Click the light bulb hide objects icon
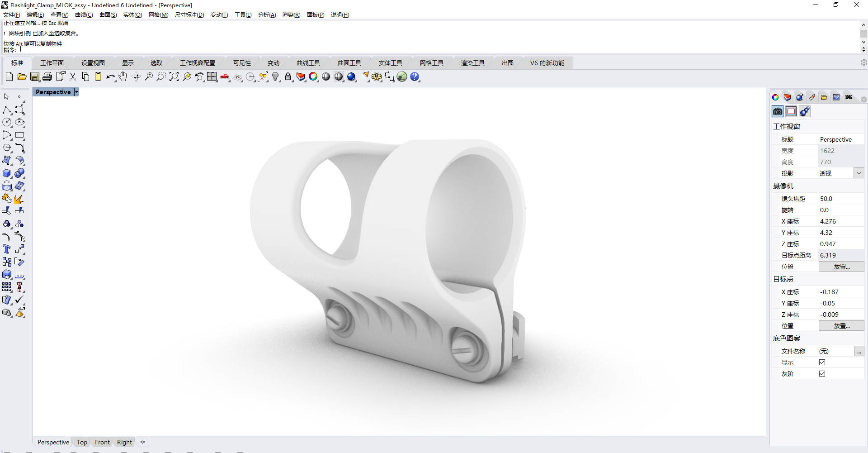 click(x=275, y=77)
